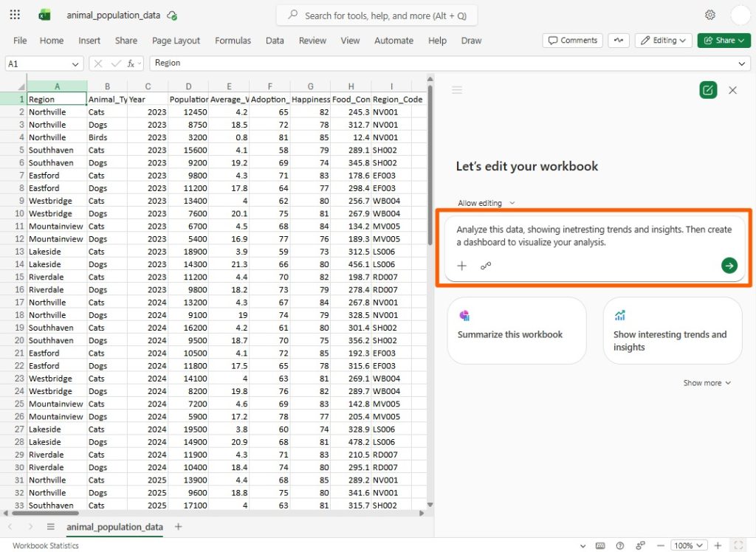Select the animal_population_data sheet tab
The height and width of the screenshot is (552, 756).
114,526
